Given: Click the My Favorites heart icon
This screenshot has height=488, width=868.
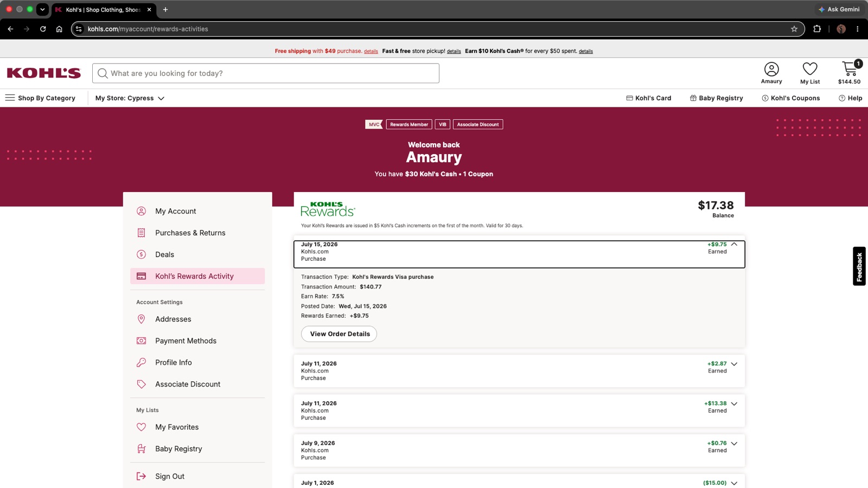Looking at the screenshot, I should click(141, 427).
